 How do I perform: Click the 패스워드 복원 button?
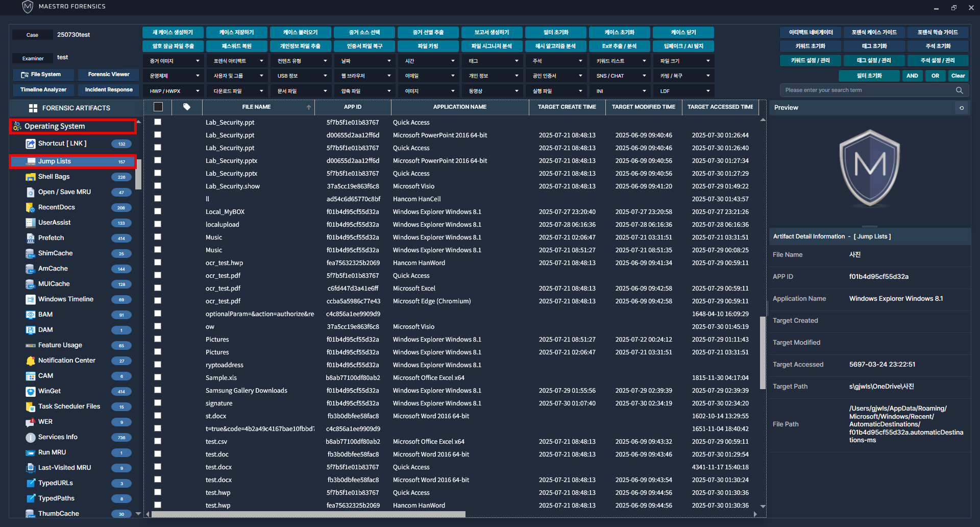click(x=237, y=46)
